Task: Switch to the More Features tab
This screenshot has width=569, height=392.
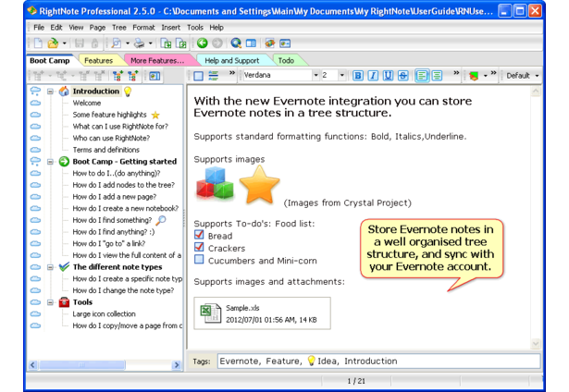Action: (157, 61)
